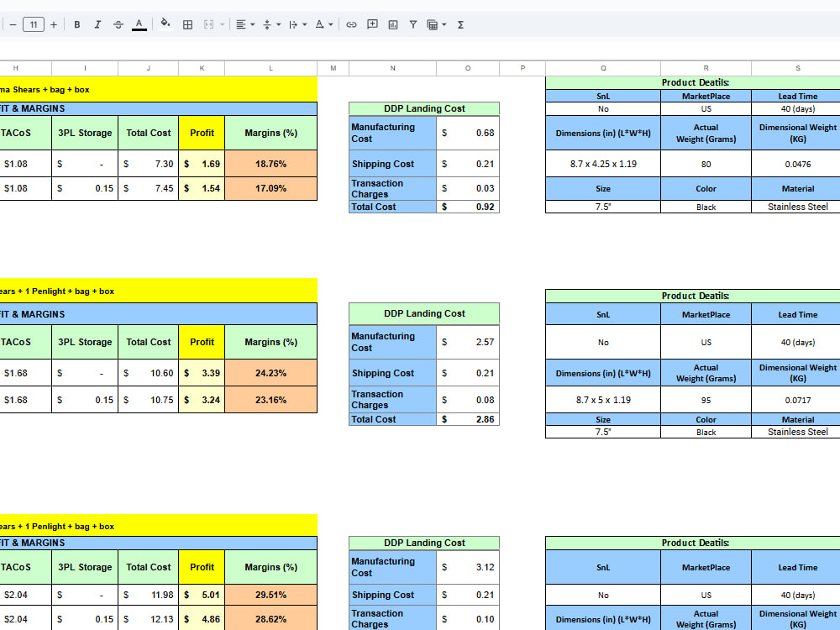840x630 pixels.
Task: Select Total Cost cell 7.30
Action: [x=149, y=164]
